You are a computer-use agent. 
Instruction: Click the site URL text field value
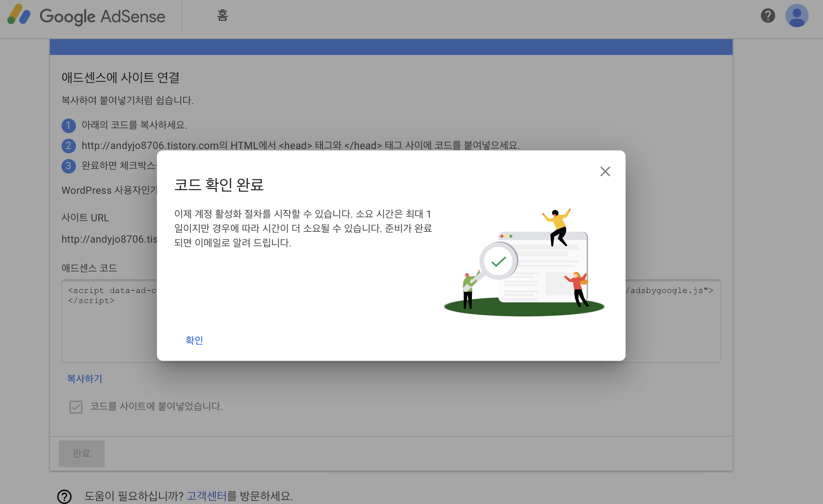pos(109,239)
